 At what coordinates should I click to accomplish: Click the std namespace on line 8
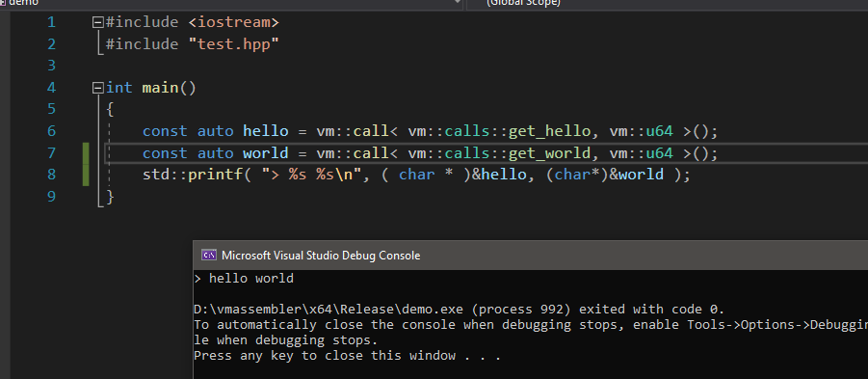[156, 175]
